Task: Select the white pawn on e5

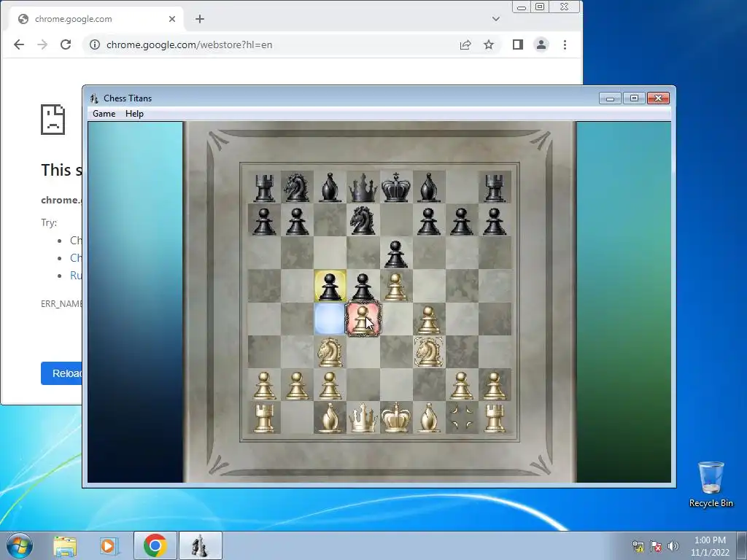Action: click(396, 287)
